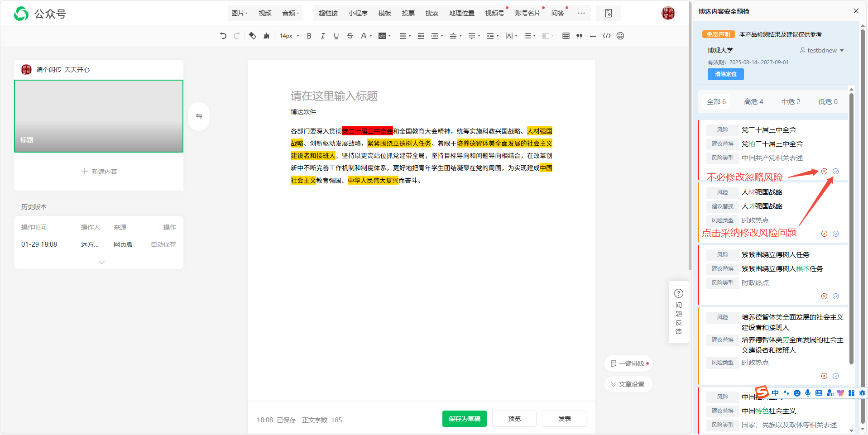The image size is (868, 435).
Task: Accept the suggestion for 党二十届三中全会 risk
Action: coord(835,171)
